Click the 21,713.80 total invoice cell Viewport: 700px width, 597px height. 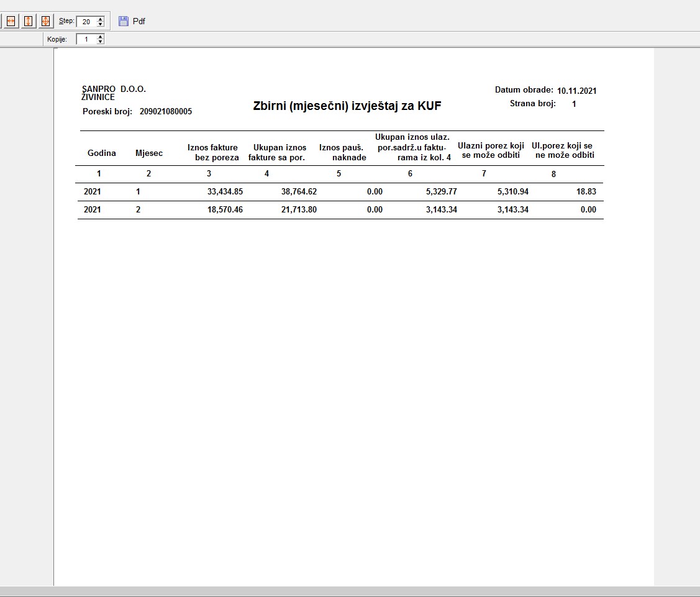pyautogui.click(x=299, y=209)
